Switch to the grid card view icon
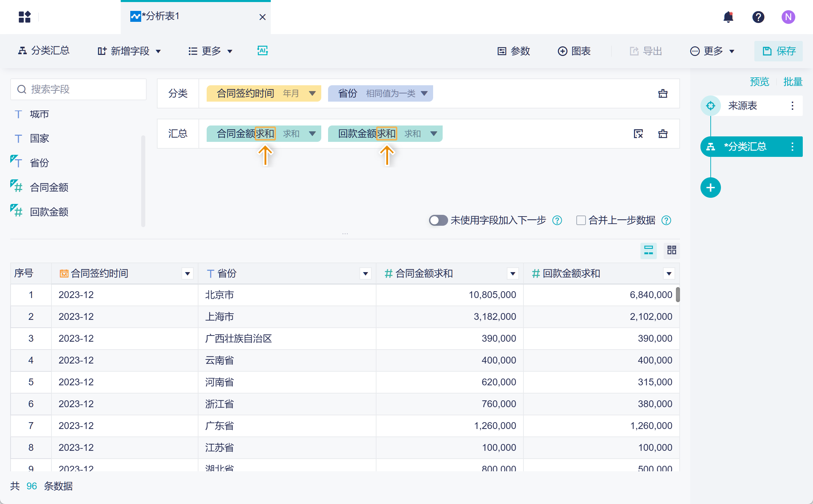This screenshot has height=504, width=813. (x=671, y=250)
